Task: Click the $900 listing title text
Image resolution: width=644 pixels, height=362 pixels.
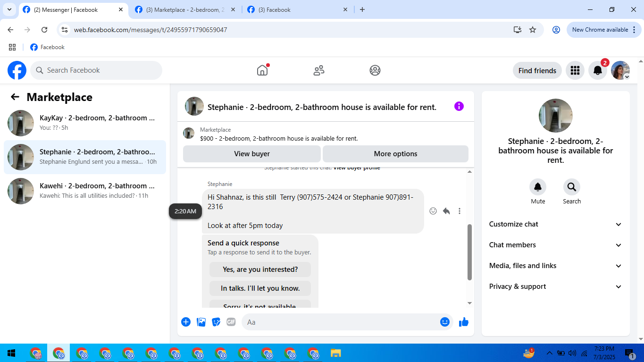Action: 279,139
